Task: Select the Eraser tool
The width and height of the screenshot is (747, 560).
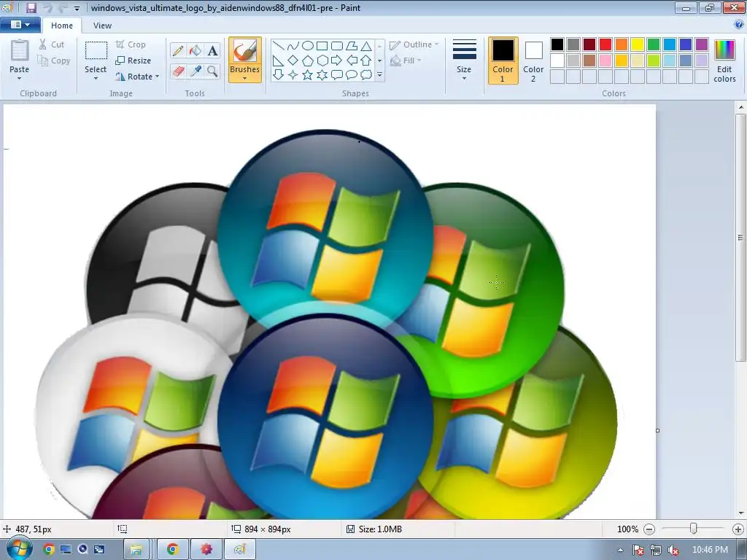Action: pos(178,71)
